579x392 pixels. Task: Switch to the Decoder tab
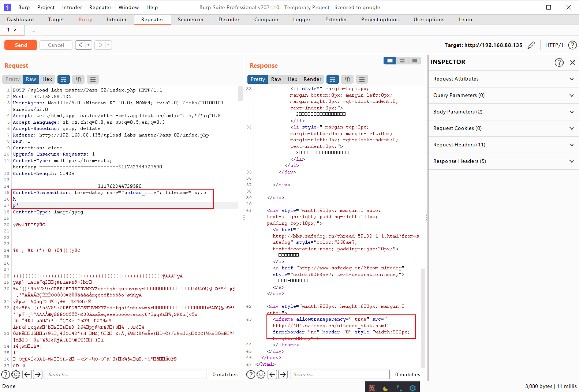(229, 20)
